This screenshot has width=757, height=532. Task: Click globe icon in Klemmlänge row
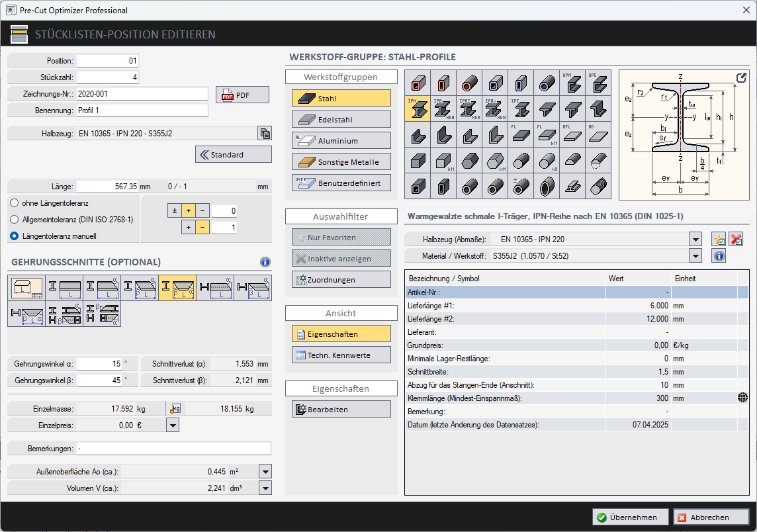[x=742, y=398]
